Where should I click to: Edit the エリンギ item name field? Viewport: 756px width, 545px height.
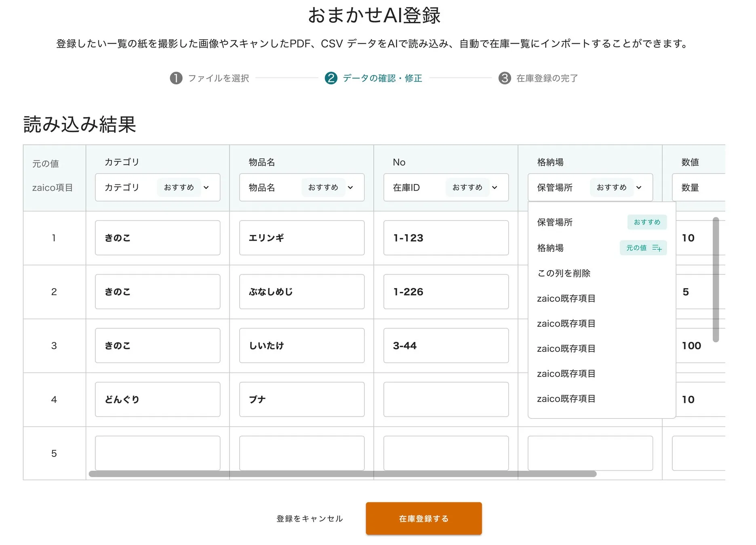tap(302, 238)
